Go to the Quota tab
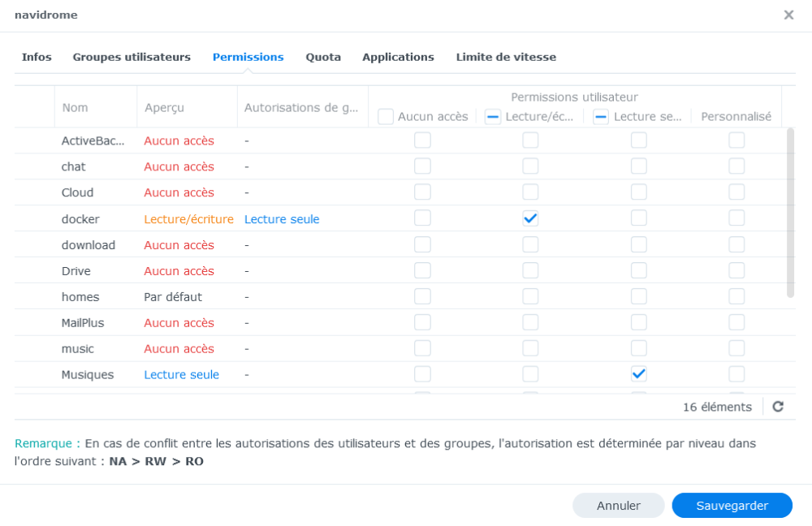 (323, 57)
